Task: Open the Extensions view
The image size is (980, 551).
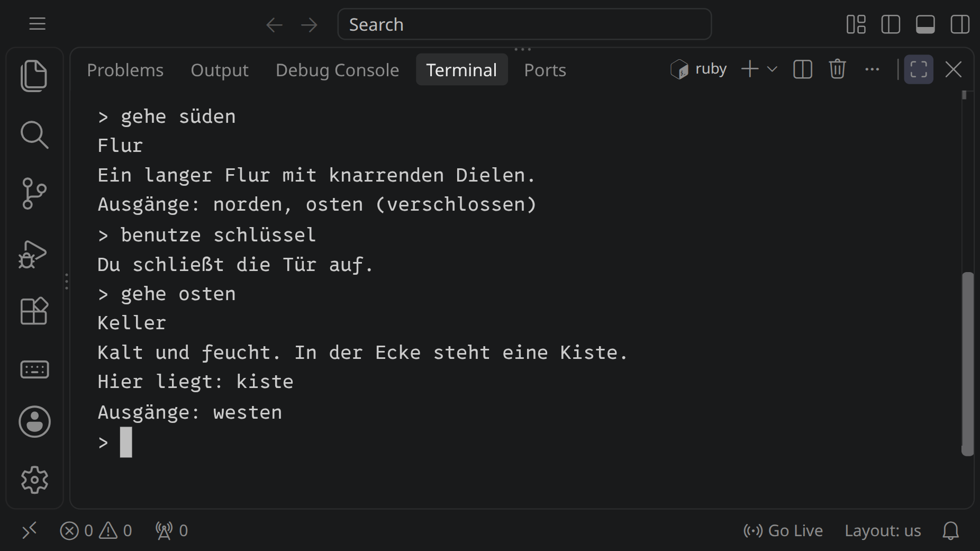Action: point(34,311)
